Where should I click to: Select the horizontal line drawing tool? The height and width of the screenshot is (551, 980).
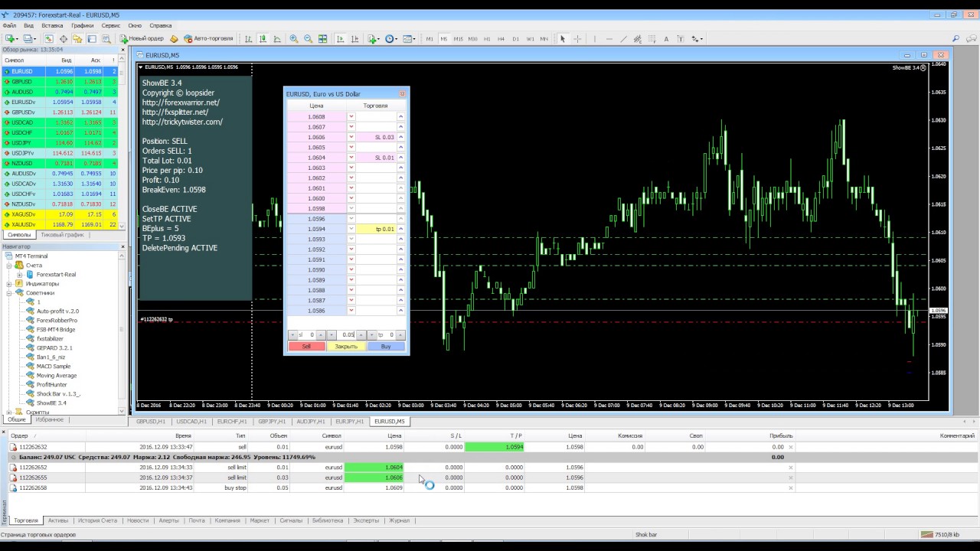click(x=609, y=38)
